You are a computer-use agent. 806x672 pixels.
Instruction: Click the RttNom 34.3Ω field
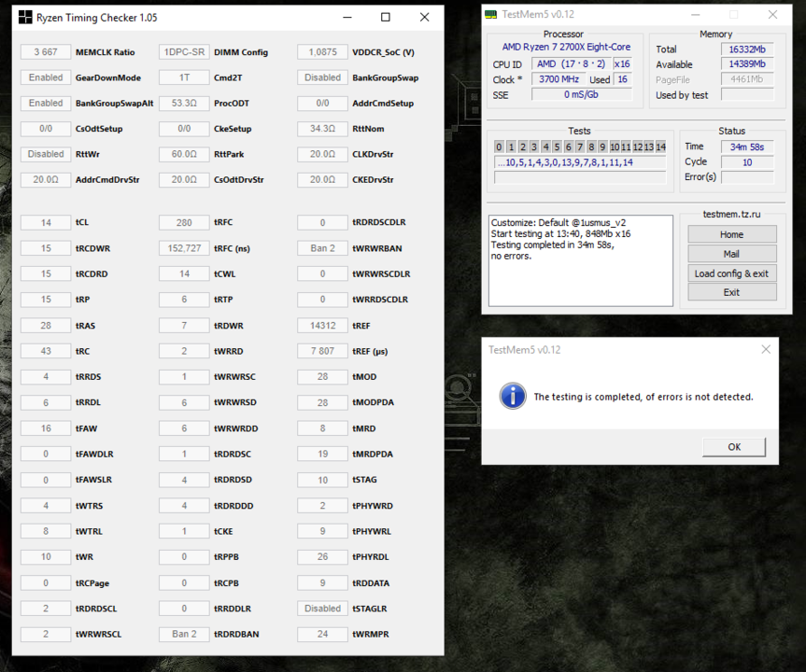click(x=322, y=129)
